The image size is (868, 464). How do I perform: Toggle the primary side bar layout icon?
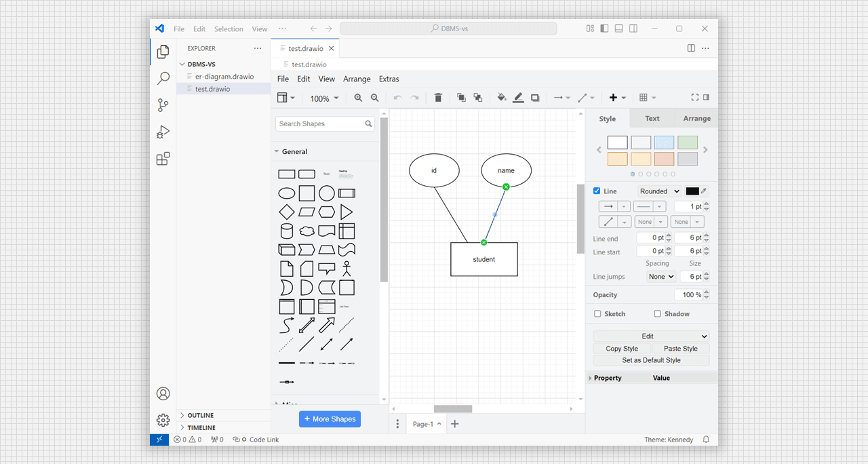click(604, 28)
